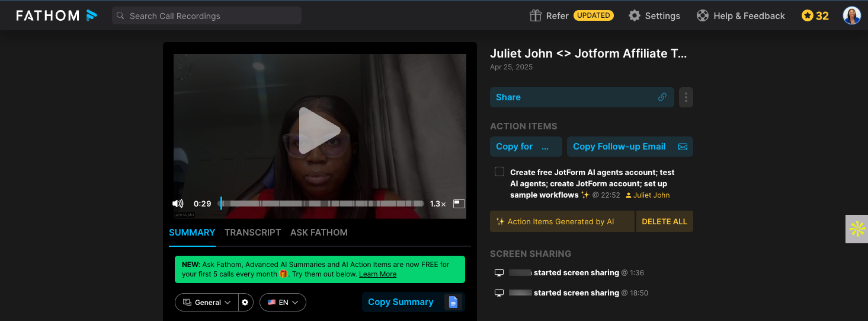Click the points count 32
Viewport: 868px width, 321px height.
822,16
